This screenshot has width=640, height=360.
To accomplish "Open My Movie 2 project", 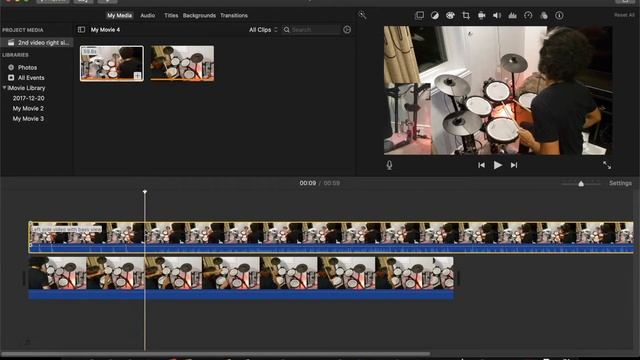I will (x=28, y=108).
